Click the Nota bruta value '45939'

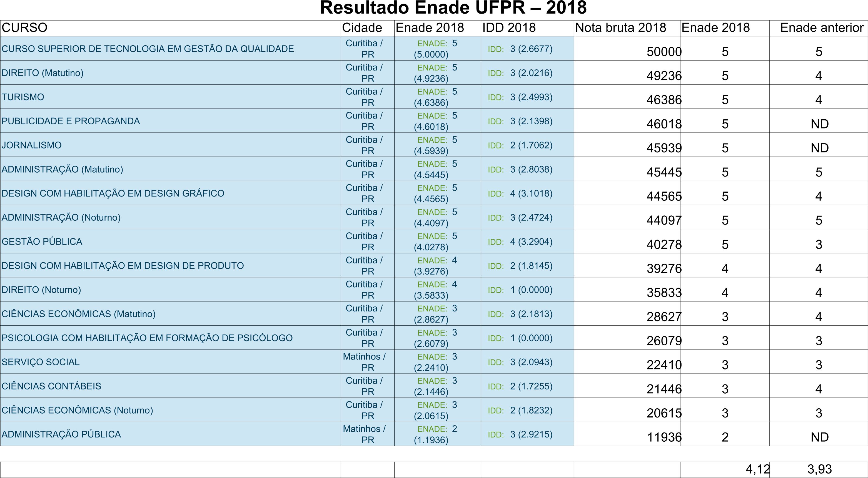coord(664,148)
